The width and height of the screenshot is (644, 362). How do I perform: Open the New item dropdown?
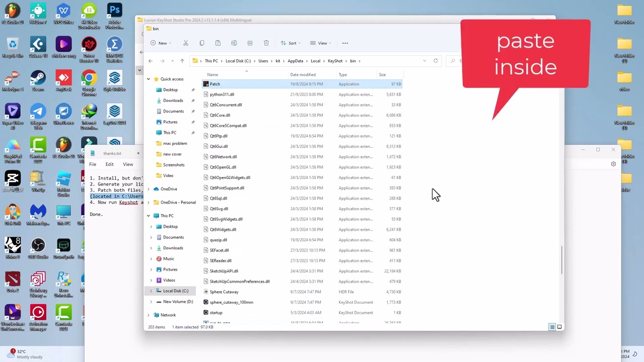[x=161, y=43]
